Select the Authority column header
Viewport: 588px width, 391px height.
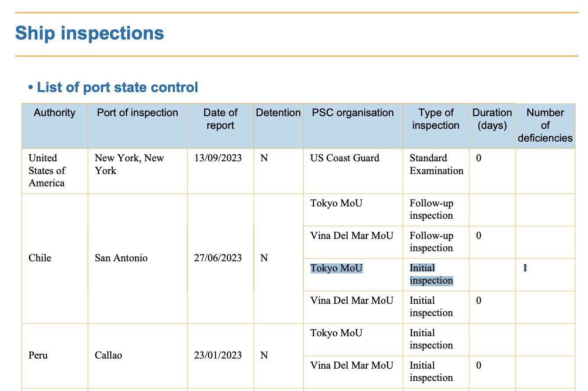pos(55,113)
